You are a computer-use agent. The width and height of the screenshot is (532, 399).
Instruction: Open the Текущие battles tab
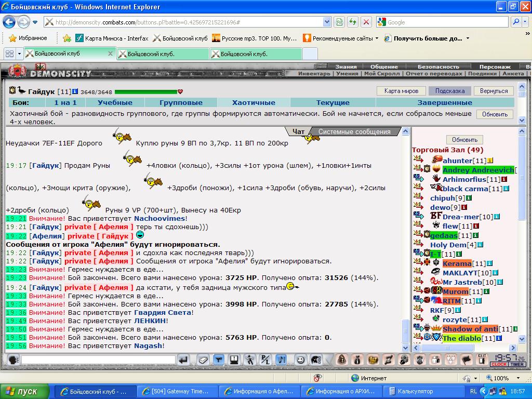pos(333,102)
